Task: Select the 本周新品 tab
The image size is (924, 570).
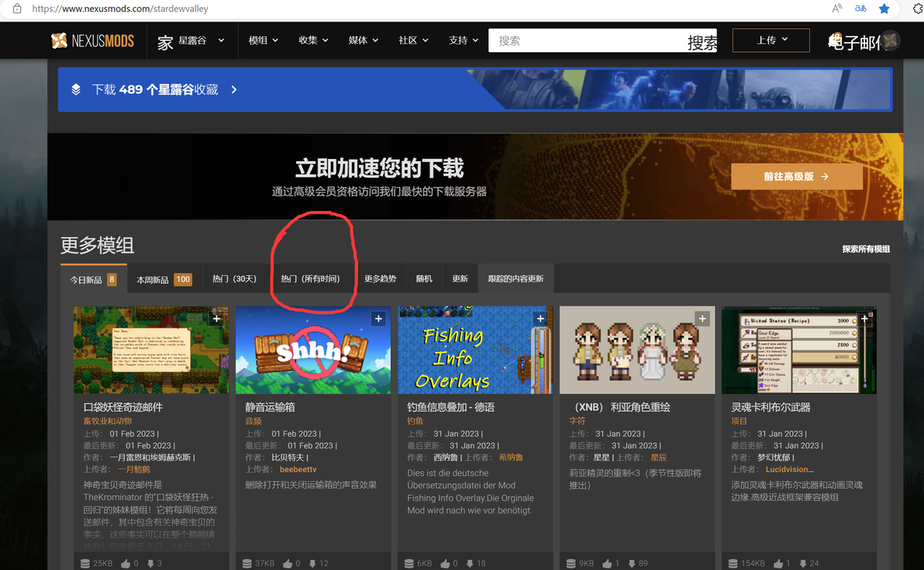Action: pyautogui.click(x=164, y=279)
